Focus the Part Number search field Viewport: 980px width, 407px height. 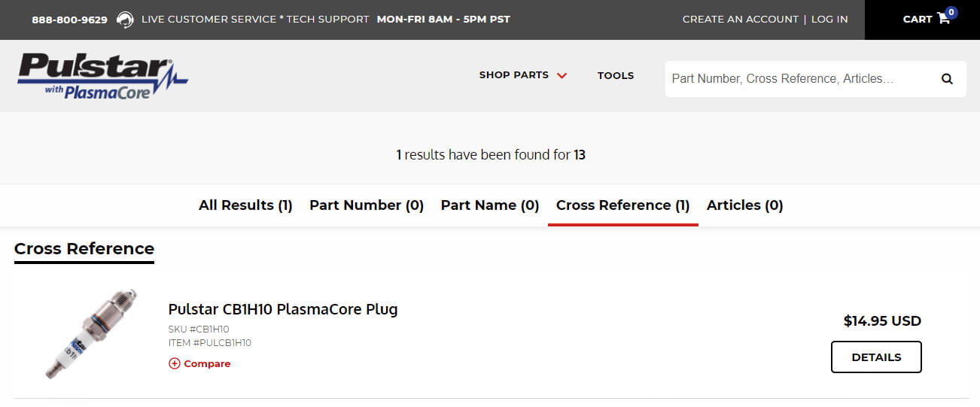pos(799,79)
